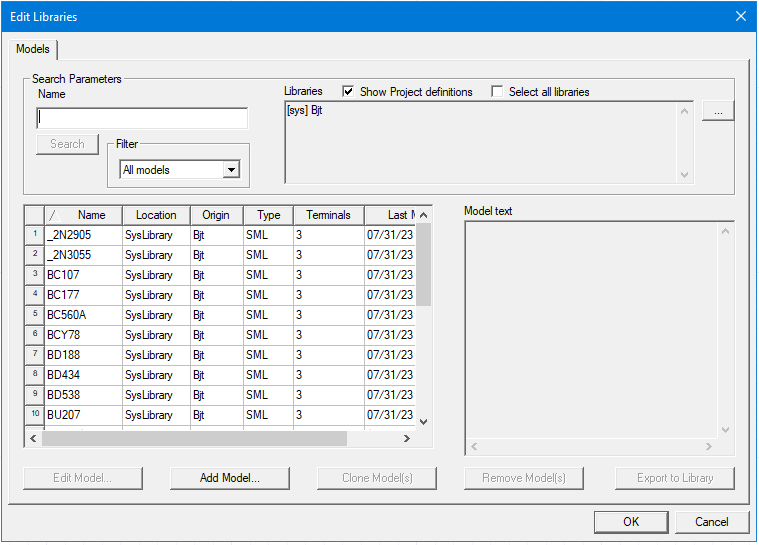Click into the Name search field
This screenshot has width=759, height=545.
[141, 119]
